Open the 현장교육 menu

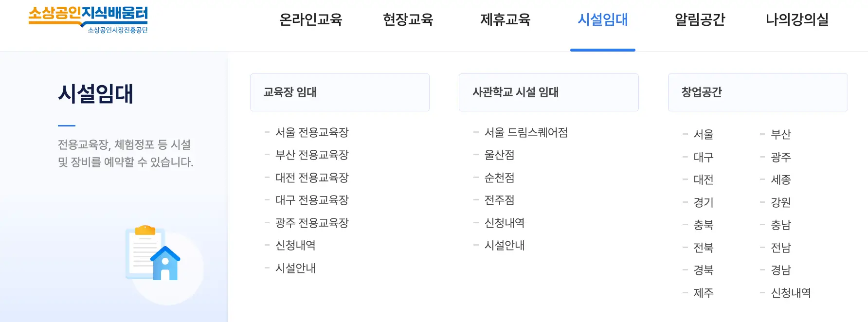click(408, 20)
